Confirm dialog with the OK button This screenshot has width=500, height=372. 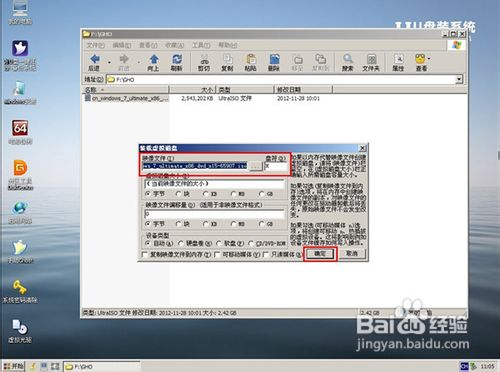click(320, 254)
